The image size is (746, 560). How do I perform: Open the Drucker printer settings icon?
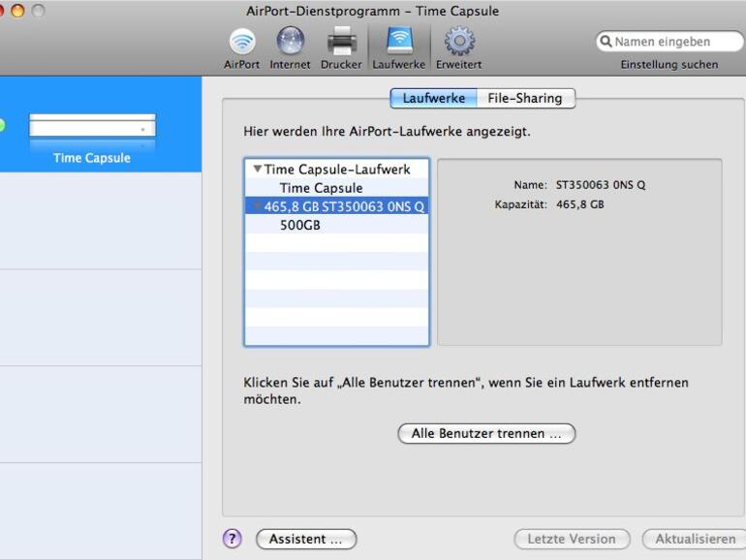[341, 43]
